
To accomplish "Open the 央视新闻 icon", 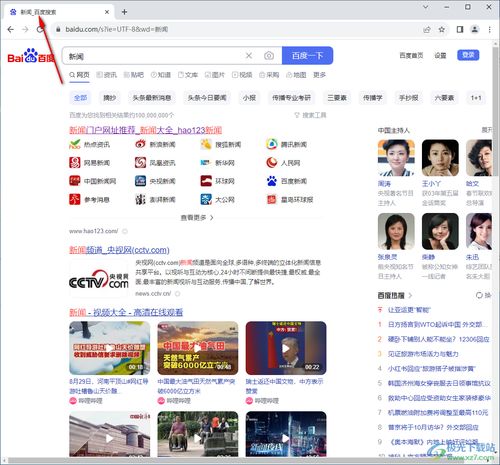I will pos(140,181).
